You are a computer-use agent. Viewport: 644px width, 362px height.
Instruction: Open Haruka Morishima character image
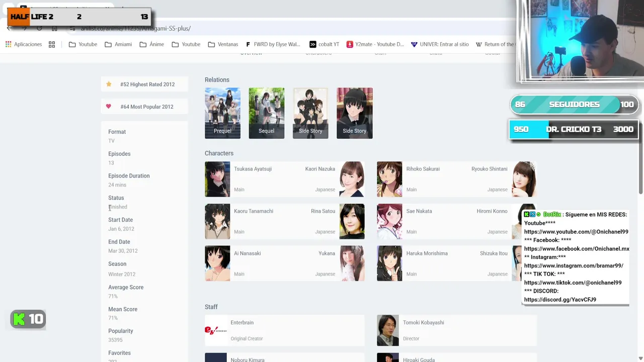389,263
